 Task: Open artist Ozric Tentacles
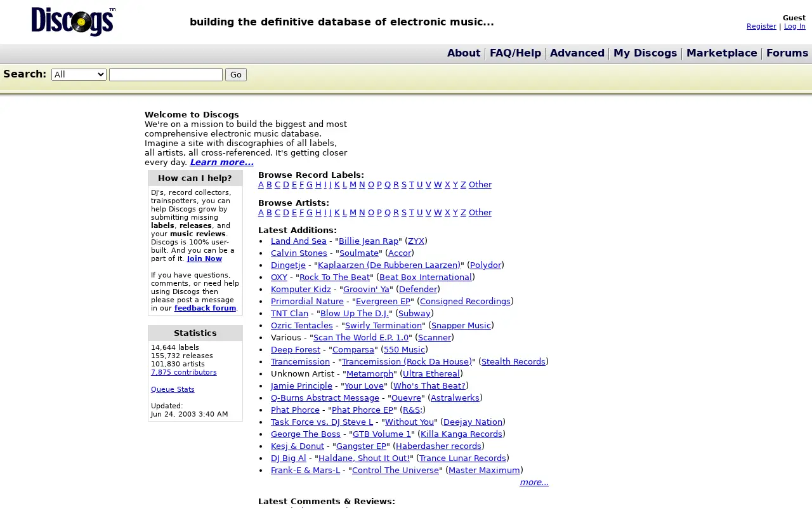(302, 326)
